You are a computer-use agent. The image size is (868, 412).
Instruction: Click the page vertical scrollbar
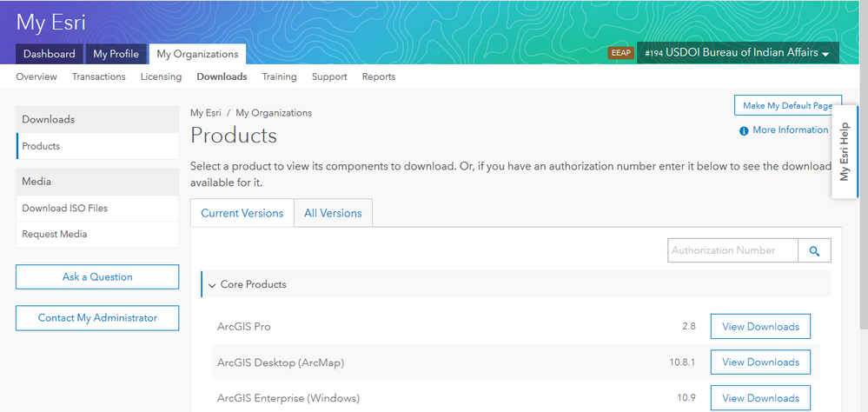pos(863,166)
